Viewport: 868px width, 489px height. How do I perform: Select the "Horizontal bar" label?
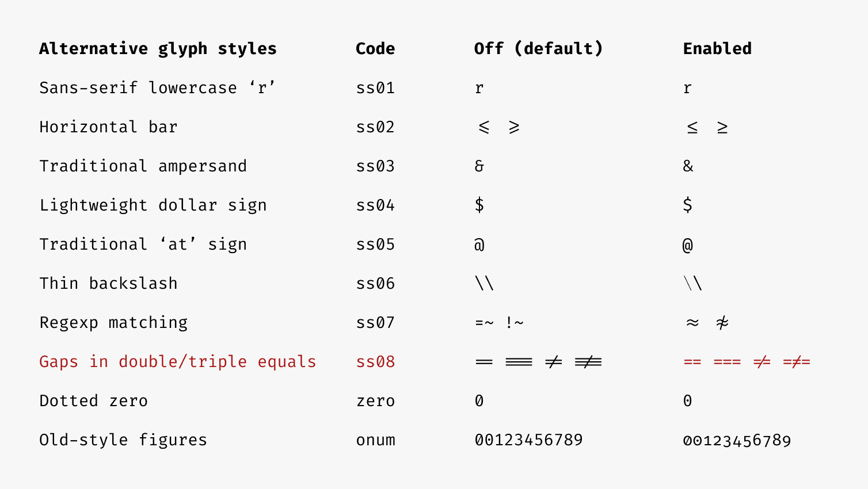tap(108, 127)
